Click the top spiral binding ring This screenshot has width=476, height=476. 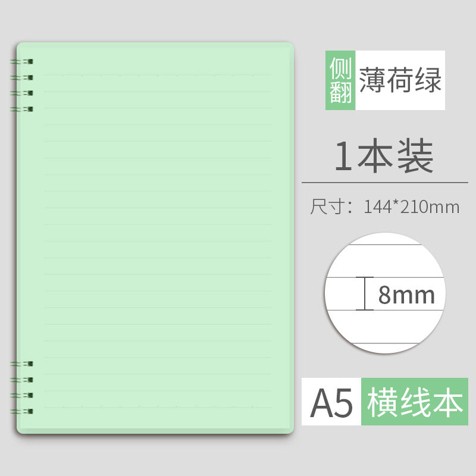tap(21, 62)
